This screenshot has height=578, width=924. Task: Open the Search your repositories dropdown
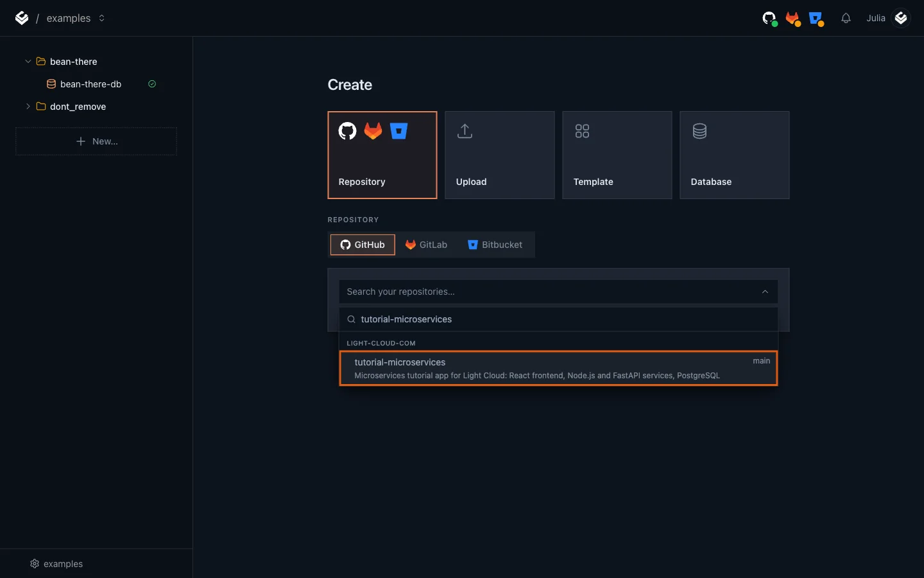[558, 292]
